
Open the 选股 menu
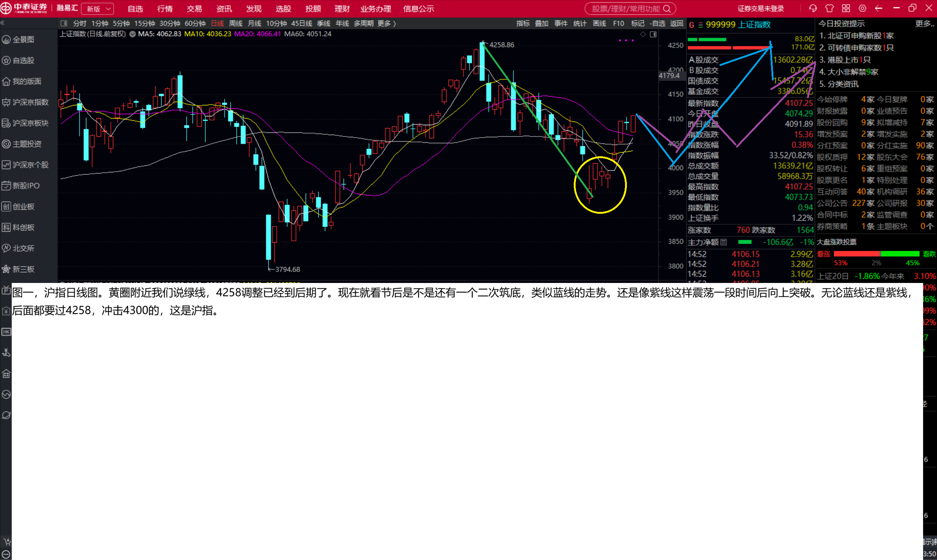(x=283, y=9)
